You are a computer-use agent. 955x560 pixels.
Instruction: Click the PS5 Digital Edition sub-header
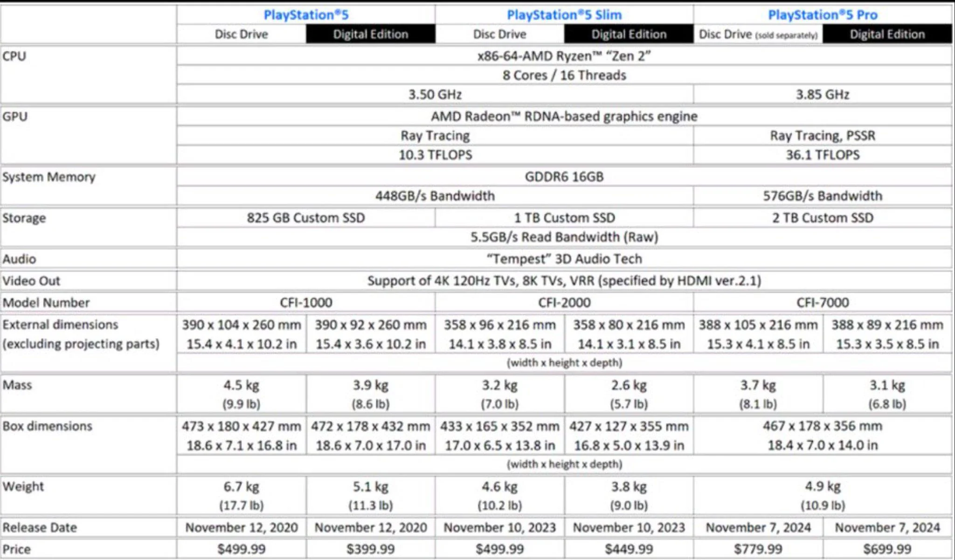click(x=371, y=34)
